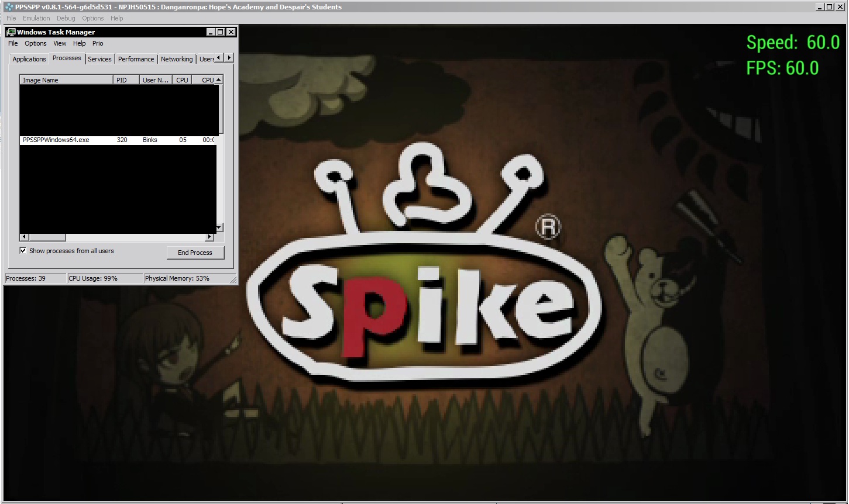The height and width of the screenshot is (504, 849).
Task: Click the horizontal scrollbar thumb in process list
Action: 47,237
